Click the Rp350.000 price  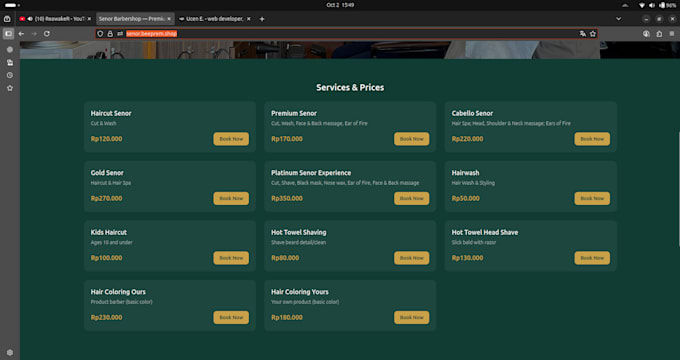click(x=287, y=198)
